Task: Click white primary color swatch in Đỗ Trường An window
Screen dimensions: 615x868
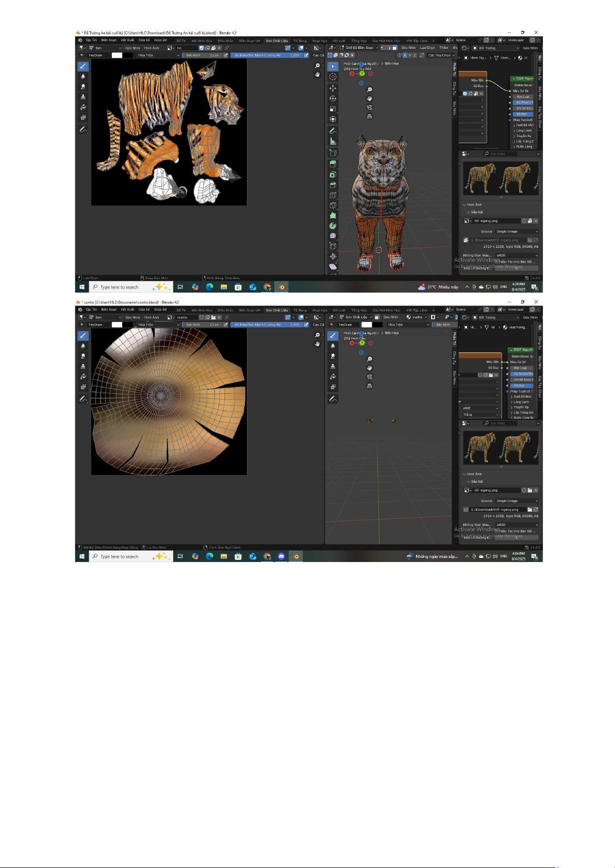Action: pos(117,55)
